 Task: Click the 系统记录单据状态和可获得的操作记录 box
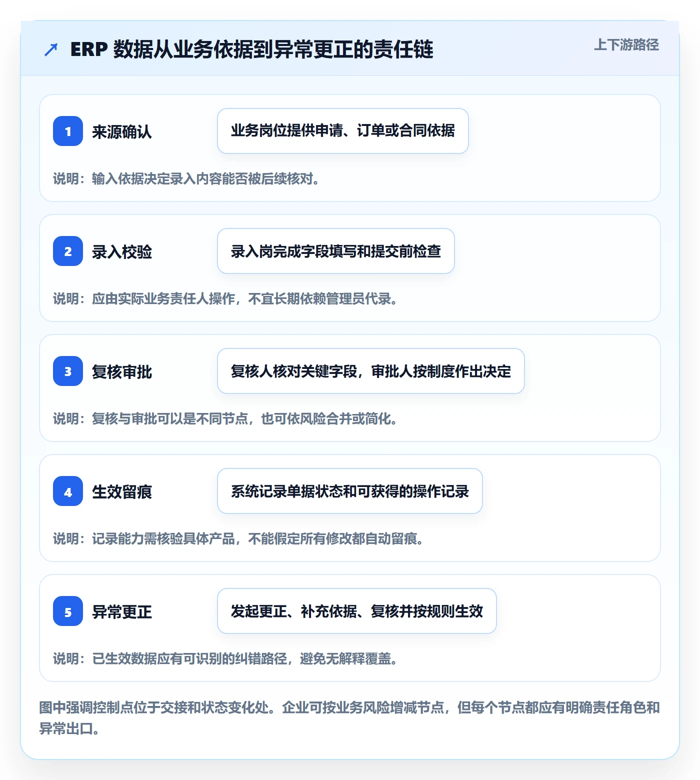coord(350,491)
